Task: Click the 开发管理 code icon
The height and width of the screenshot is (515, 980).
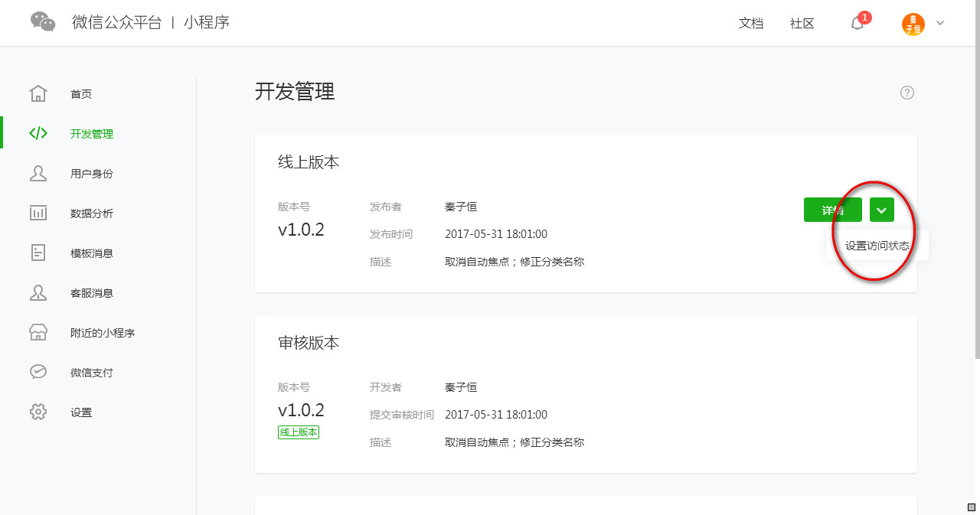Action: pyautogui.click(x=38, y=133)
